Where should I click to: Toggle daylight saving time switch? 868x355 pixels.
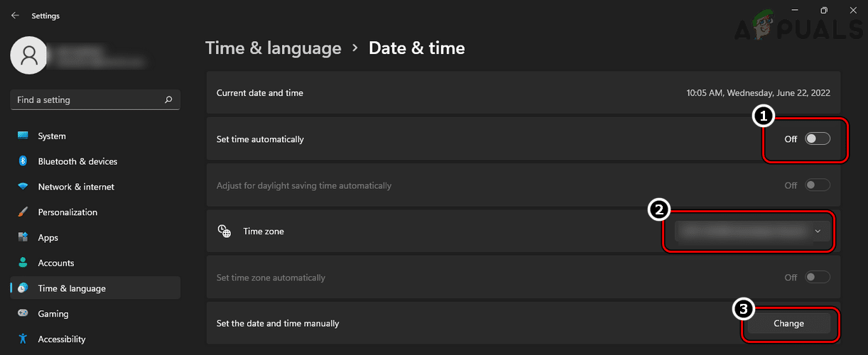[817, 185]
